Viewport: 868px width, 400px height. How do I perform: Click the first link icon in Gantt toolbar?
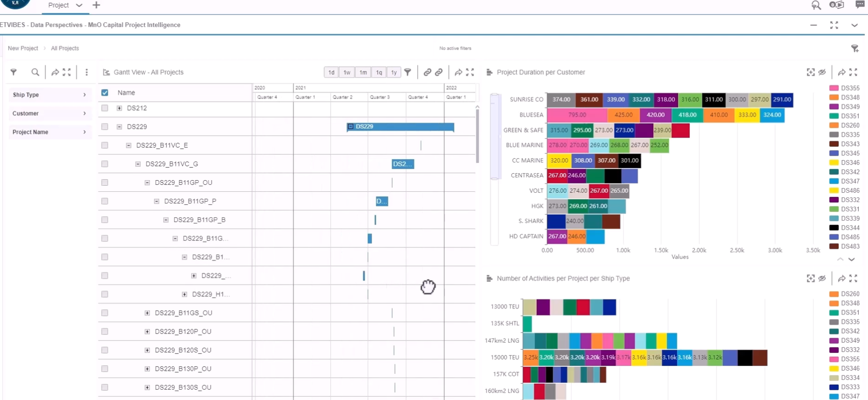pos(427,72)
